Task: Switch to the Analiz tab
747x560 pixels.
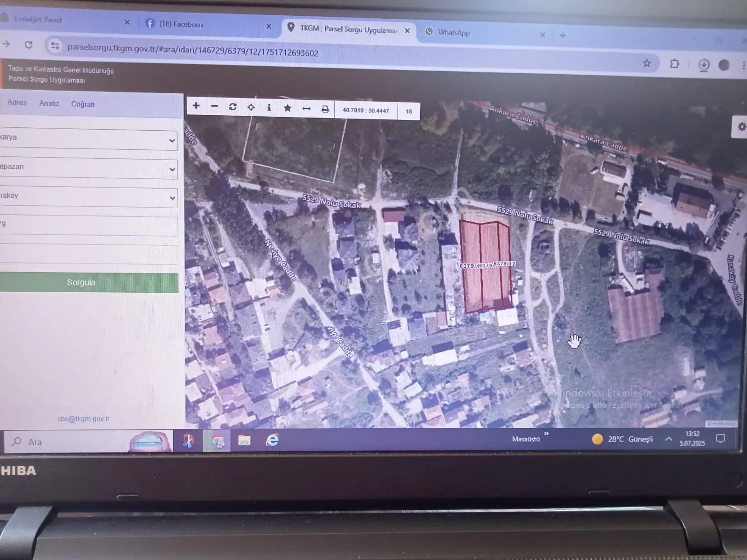Action: [x=49, y=104]
